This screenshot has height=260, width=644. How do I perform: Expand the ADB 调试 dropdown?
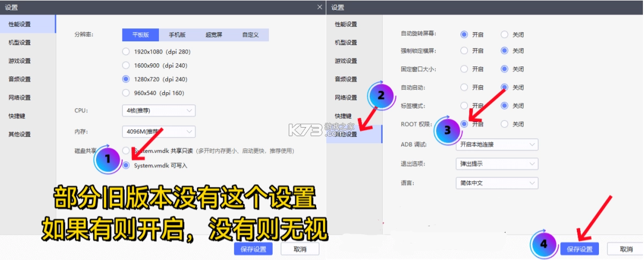pos(496,144)
